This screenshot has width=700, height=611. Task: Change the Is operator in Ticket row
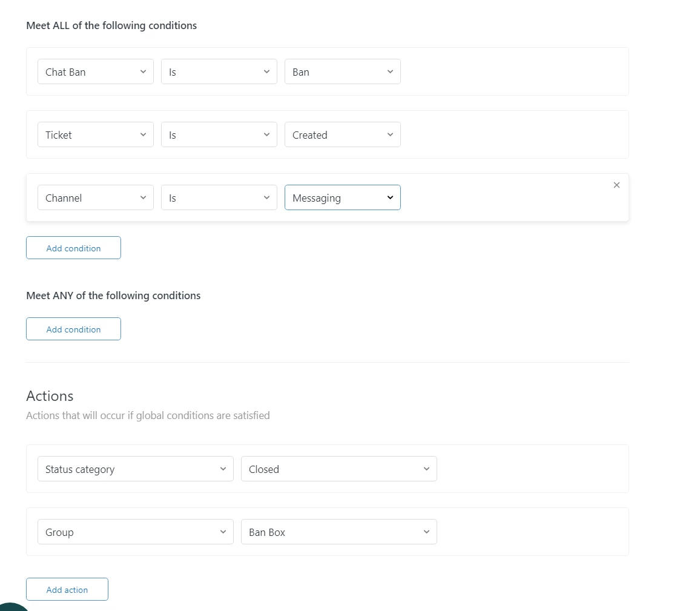219,134
